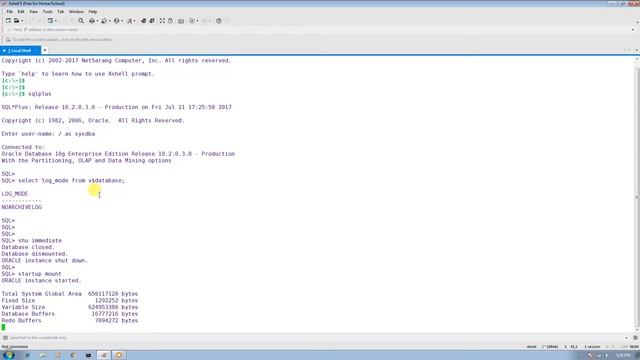Click the Compose pane toolbar icon
The height and width of the screenshot is (360, 640).
click(x=192, y=20)
